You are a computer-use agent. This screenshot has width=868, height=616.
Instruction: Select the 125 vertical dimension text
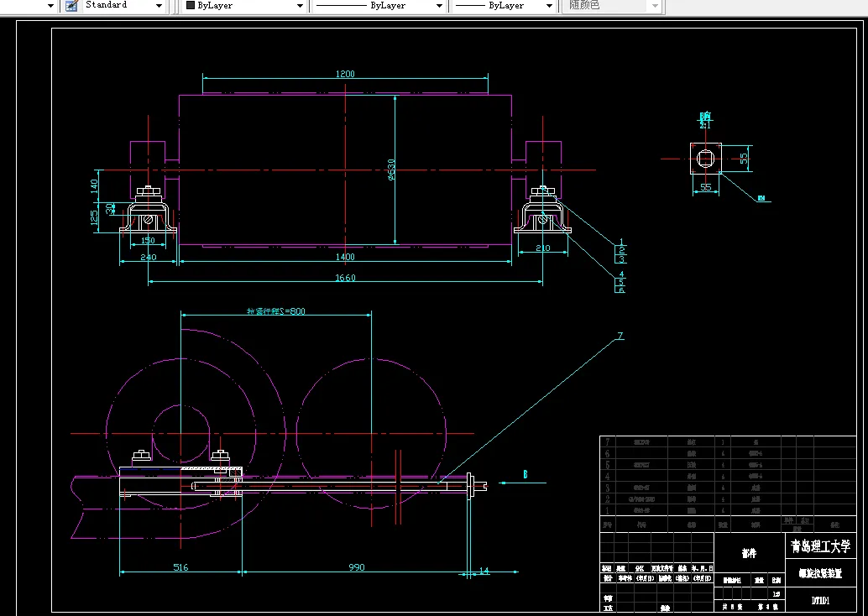click(x=94, y=217)
